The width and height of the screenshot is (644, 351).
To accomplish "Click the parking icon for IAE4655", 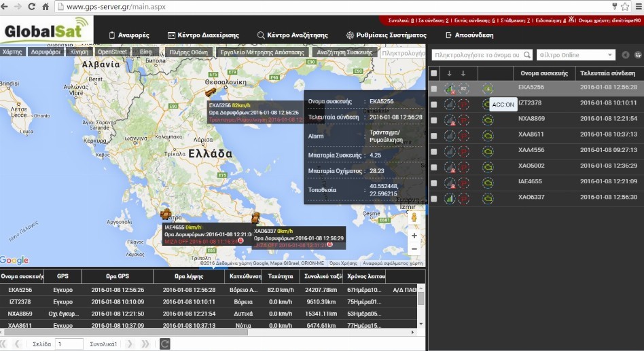I will coord(464,183).
